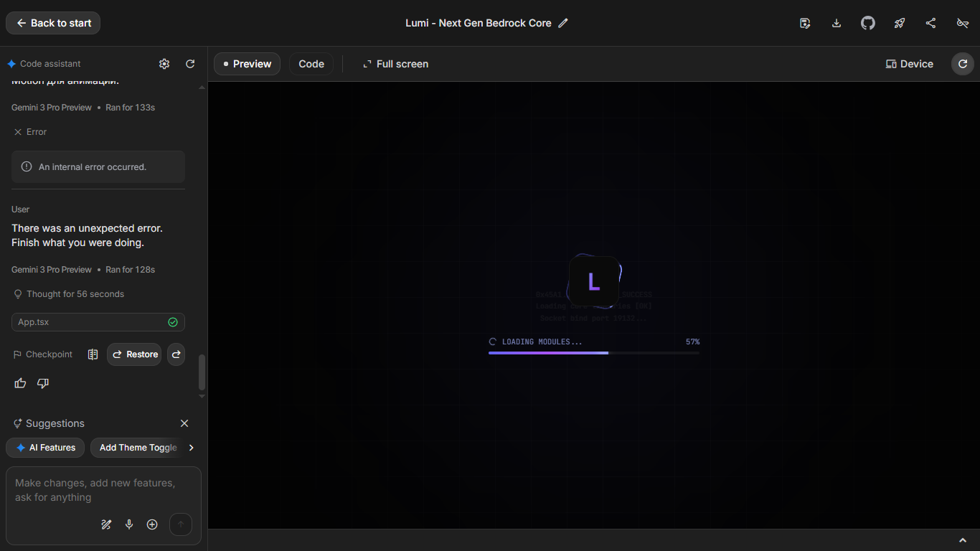Click the save-with-pencil icon in header

(x=805, y=23)
